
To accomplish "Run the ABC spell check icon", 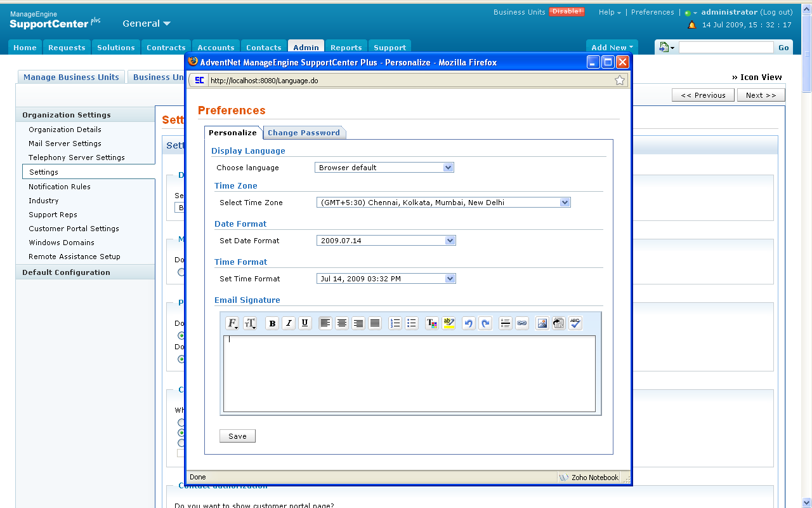I will 575,323.
